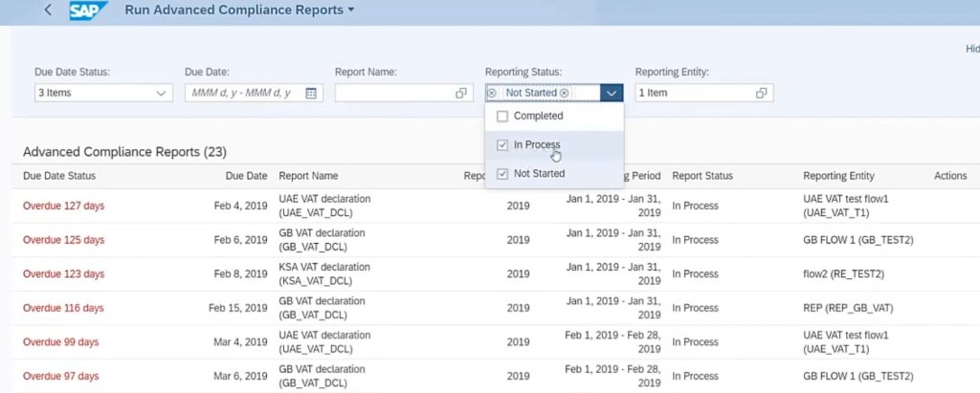Viewport: 980px width, 393px height.
Task: Expand the Due Date Status dropdown
Action: pyautogui.click(x=160, y=93)
